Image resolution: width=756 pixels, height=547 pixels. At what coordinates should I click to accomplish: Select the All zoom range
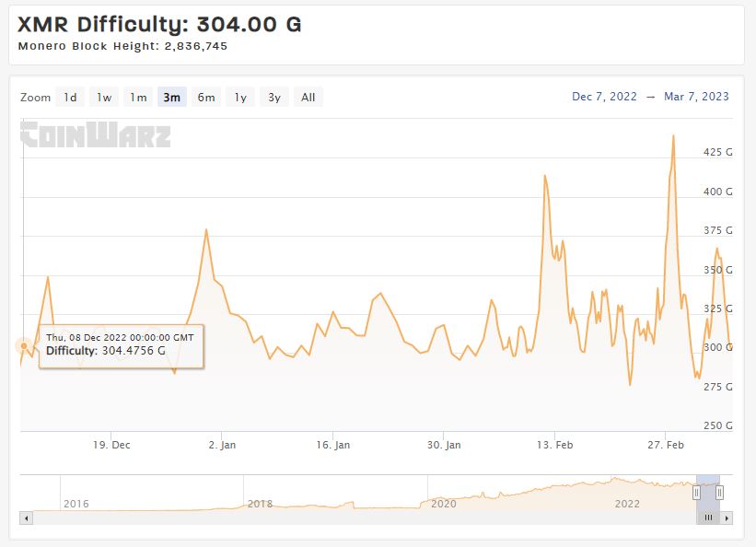click(x=308, y=98)
